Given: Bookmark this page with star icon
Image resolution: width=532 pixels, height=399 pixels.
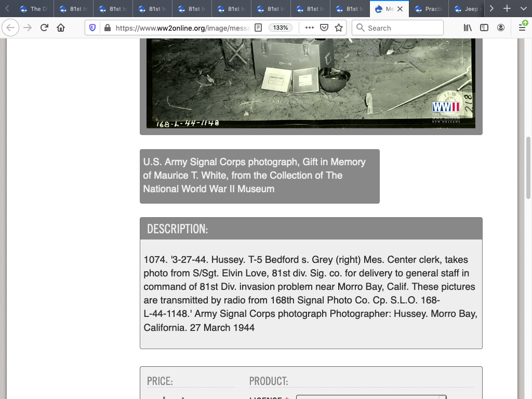Looking at the screenshot, I should (339, 28).
